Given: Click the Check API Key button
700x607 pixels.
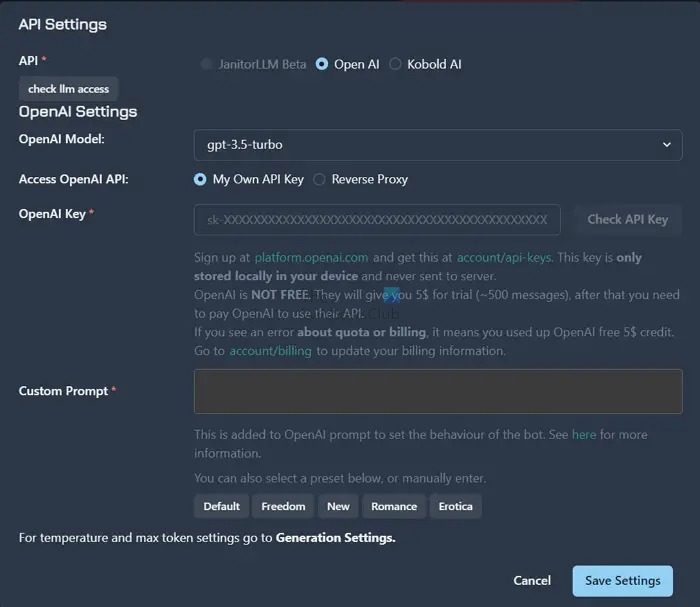Looking at the screenshot, I should point(628,220).
